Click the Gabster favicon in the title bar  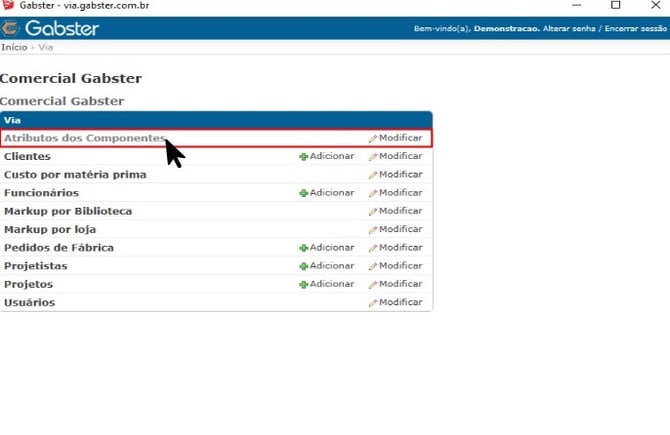click(8, 5)
